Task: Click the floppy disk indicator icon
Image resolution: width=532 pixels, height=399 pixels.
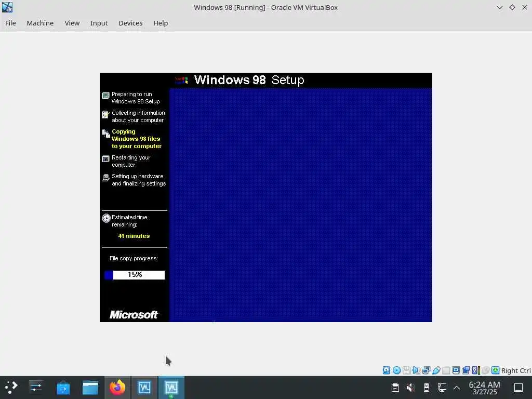Action: 406,370
